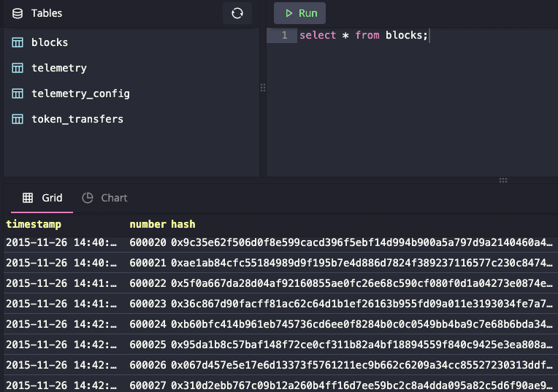Expand the telemetry table
Image resolution: width=558 pixels, height=392 pixels.
coord(58,68)
